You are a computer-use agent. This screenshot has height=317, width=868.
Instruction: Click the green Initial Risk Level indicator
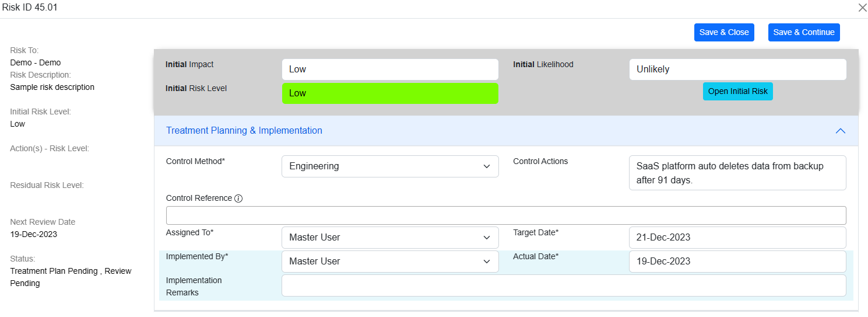click(390, 93)
